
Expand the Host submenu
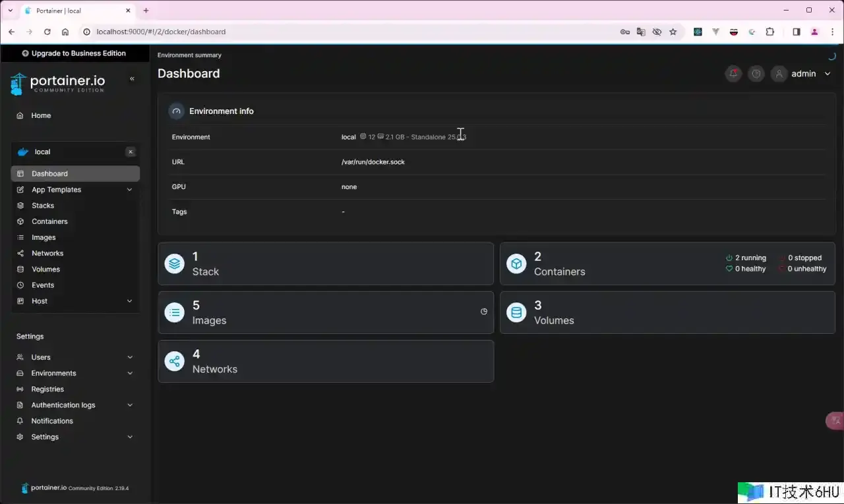[x=129, y=301]
